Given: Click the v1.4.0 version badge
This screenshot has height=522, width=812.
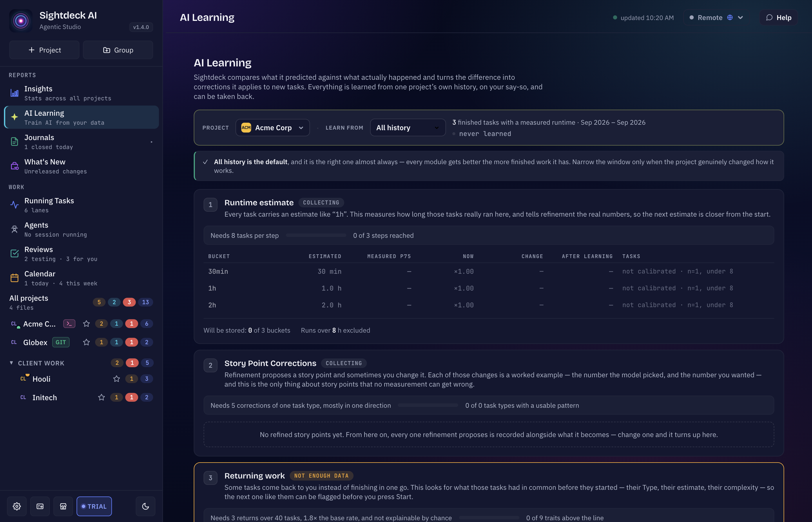Looking at the screenshot, I should point(141,27).
